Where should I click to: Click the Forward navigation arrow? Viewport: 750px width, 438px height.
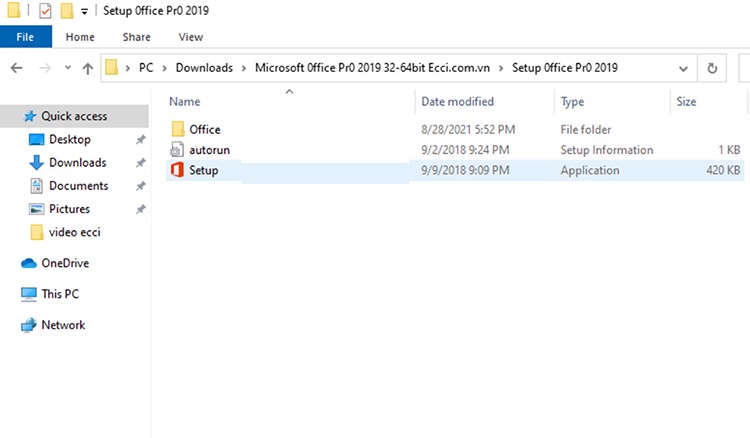point(44,68)
